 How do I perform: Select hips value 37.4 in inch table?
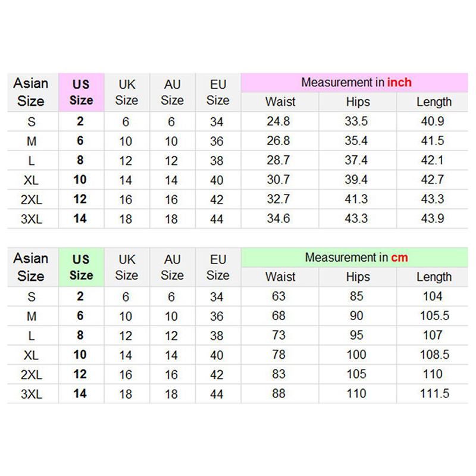[356, 161]
